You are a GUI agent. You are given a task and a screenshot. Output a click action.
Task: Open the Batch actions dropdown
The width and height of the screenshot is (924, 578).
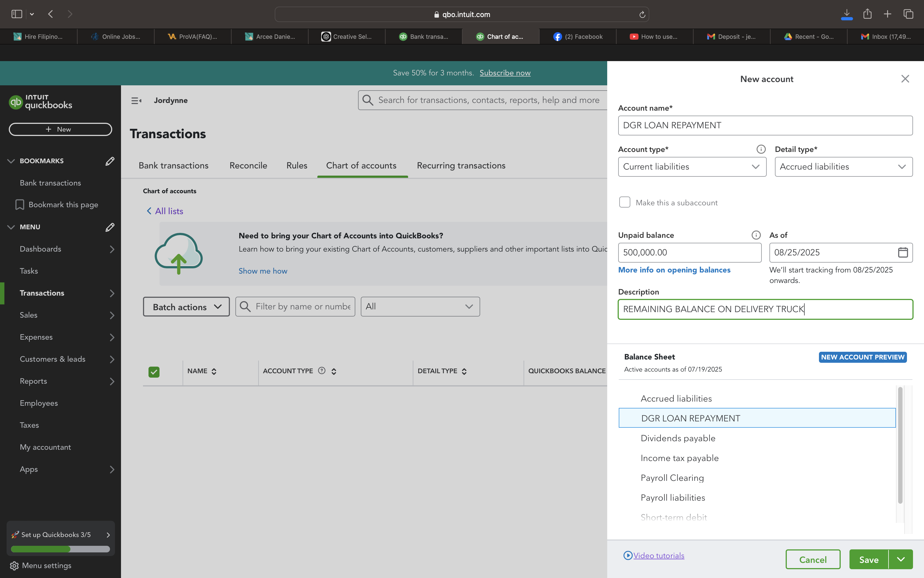click(x=186, y=307)
